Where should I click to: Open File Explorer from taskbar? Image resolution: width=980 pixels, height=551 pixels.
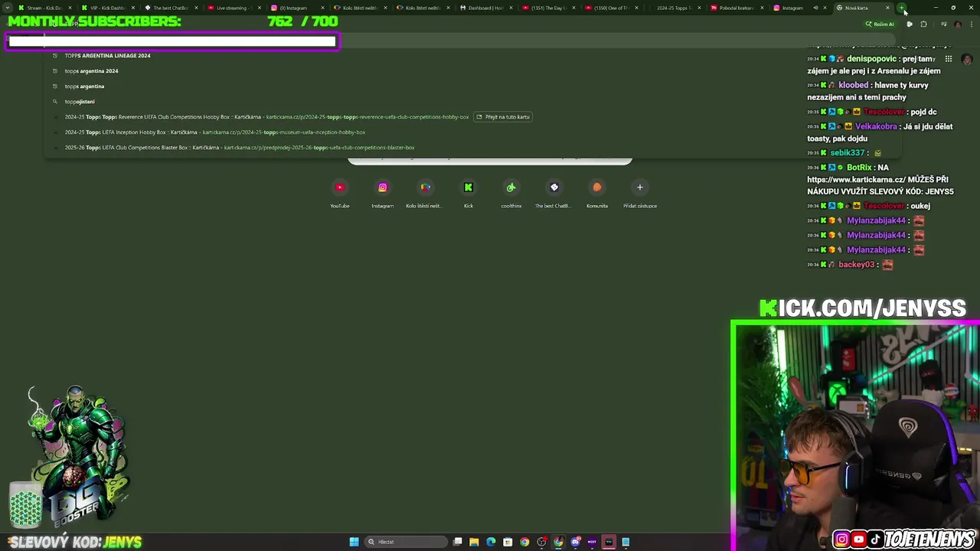coord(474,542)
